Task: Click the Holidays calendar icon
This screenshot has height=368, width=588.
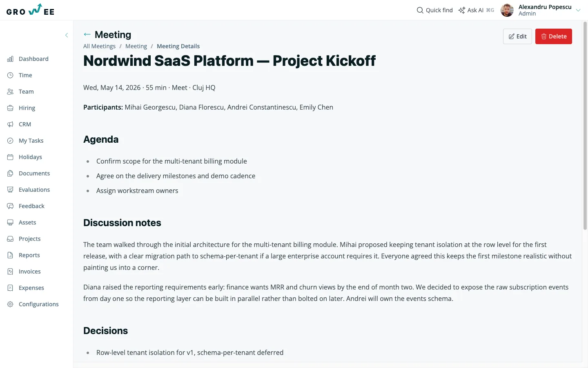Action: pyautogui.click(x=10, y=157)
